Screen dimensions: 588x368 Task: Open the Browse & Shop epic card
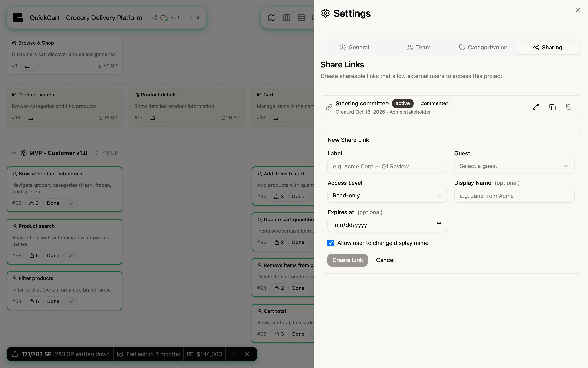tap(64, 55)
